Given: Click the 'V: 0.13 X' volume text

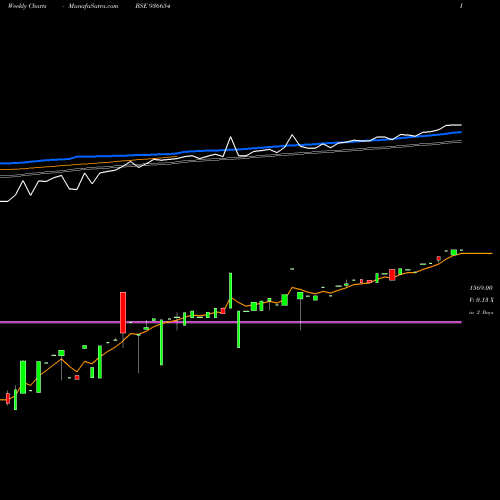Looking at the screenshot, I should pyautogui.click(x=481, y=300).
